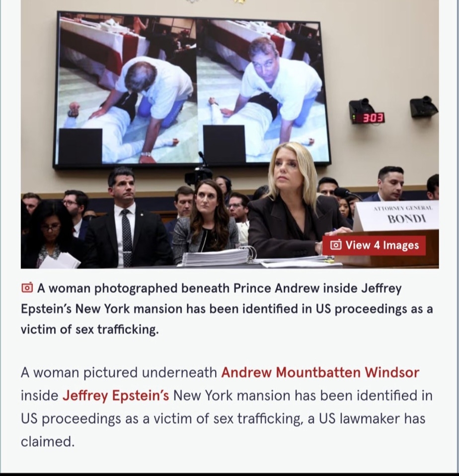This screenshot has height=476, width=459.
Task: Click 'victim of sex trafficking.' in bold caption
Action: pyautogui.click(x=89, y=330)
